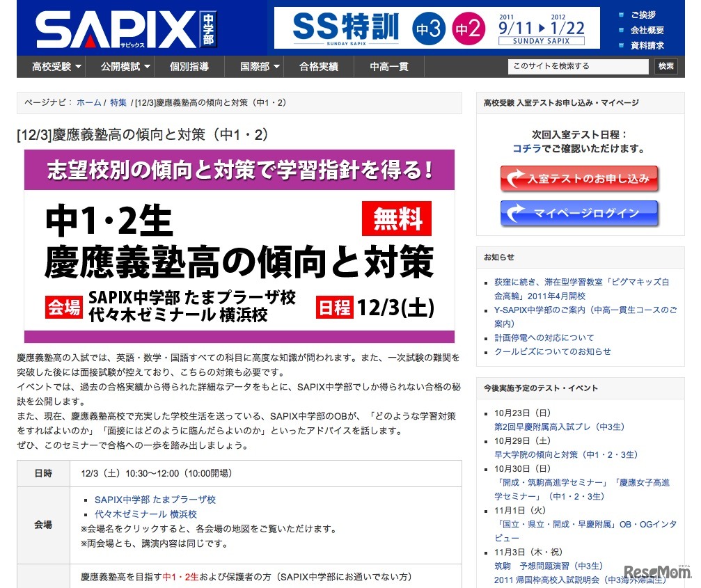Viewport: 701px width, 588px height.
Task: Open the 合格実績 menu item
Action: 319,67
